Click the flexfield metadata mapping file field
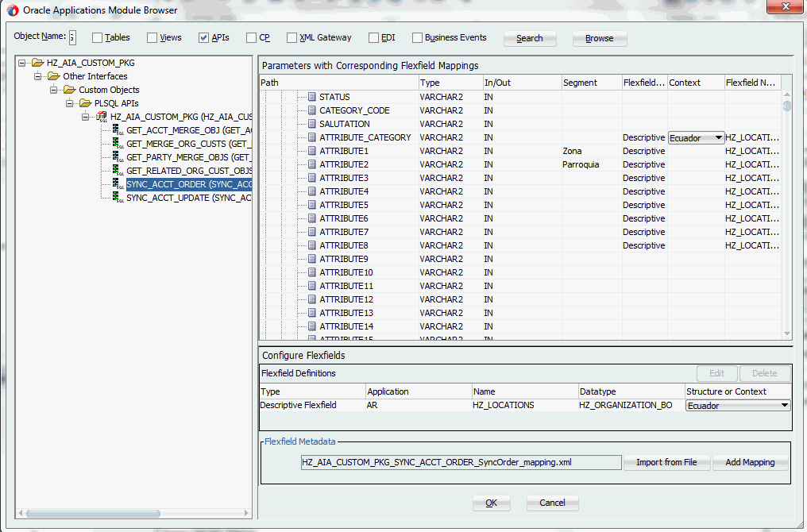 [461, 462]
